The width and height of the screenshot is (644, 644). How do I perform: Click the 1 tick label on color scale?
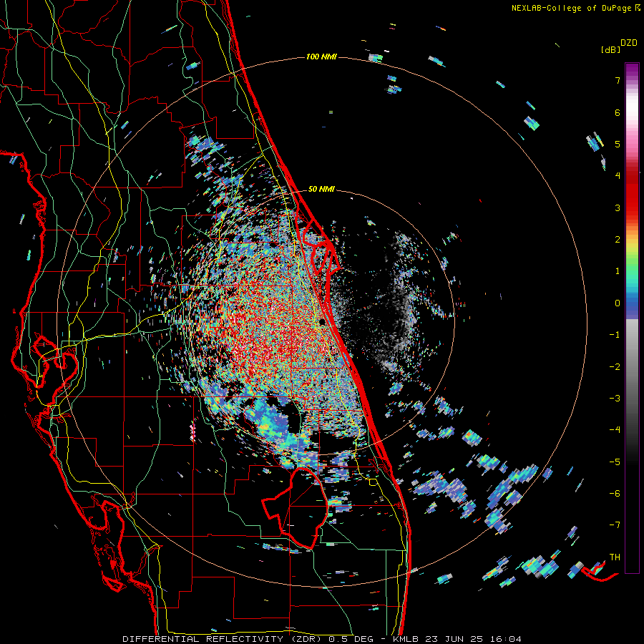[618, 271]
